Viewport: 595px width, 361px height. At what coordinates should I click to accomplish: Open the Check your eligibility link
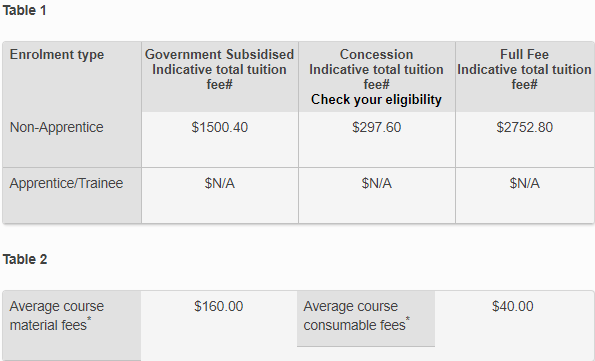pyautogui.click(x=376, y=100)
